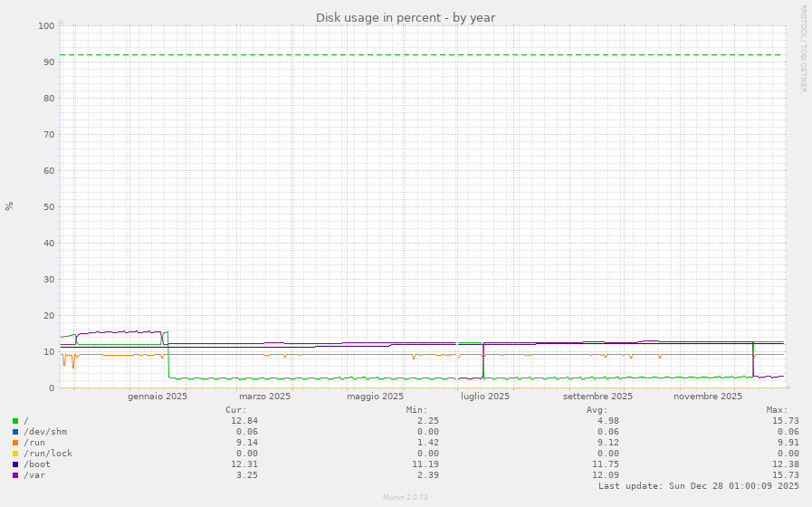Image resolution: width=812 pixels, height=507 pixels.
Task: Click the average value 4.98
Action: (608, 420)
